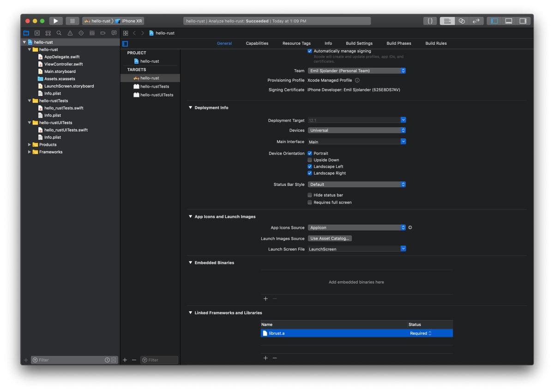The width and height of the screenshot is (554, 392).
Task: Add an embedded binary with plus
Action: [x=265, y=299]
